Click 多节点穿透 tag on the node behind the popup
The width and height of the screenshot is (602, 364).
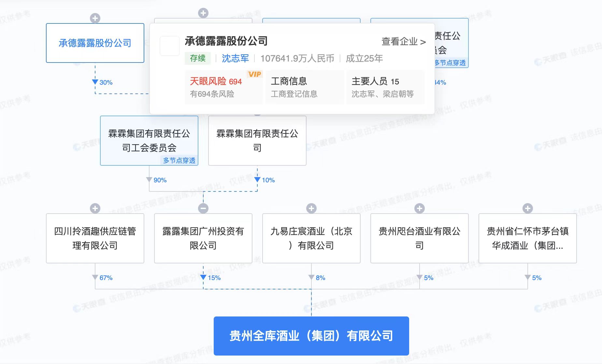point(451,63)
